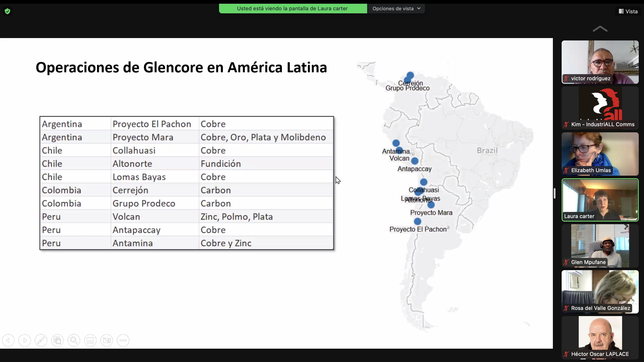Toggle the slideshow camera icon
The width and height of the screenshot is (644, 362).
coord(107,340)
